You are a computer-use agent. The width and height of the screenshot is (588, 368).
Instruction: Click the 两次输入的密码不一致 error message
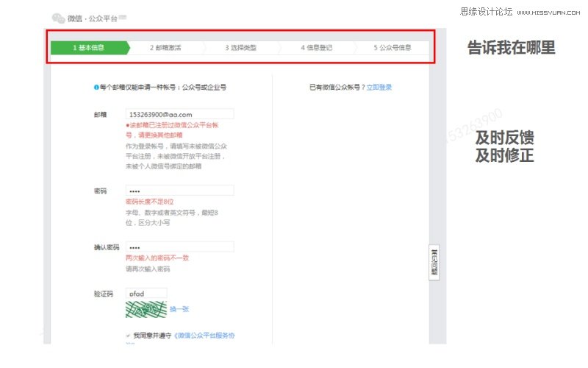(157, 258)
